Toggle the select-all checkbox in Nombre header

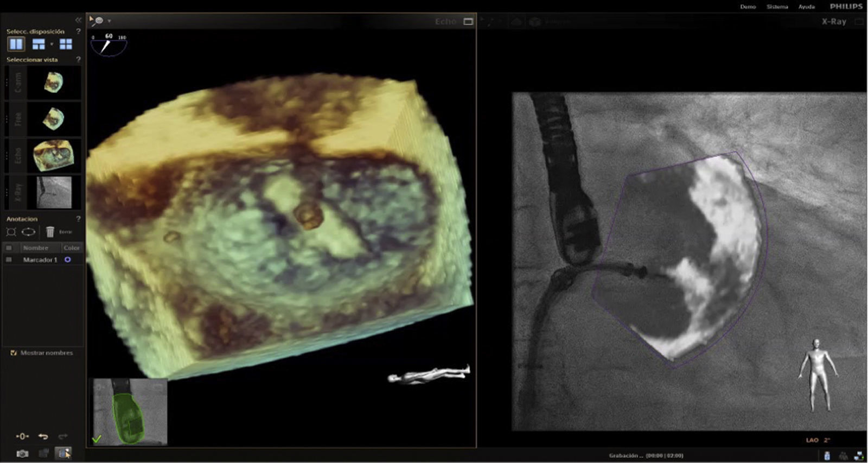9,248
